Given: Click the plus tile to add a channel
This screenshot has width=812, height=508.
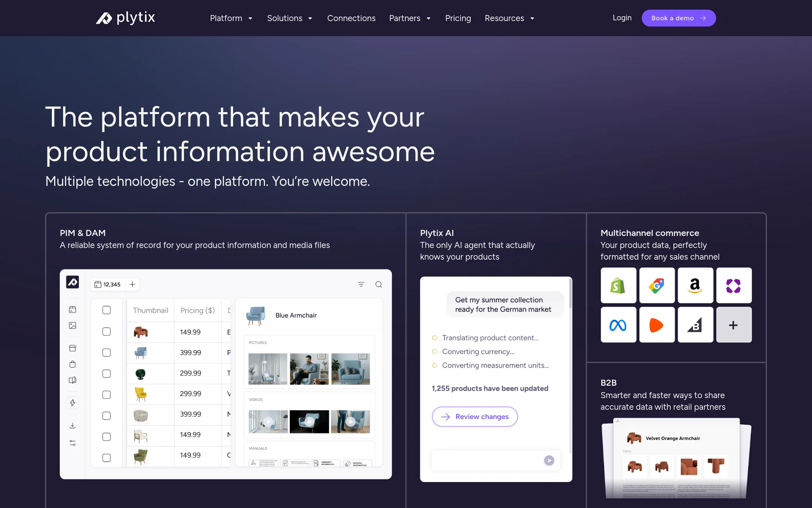Looking at the screenshot, I should click(734, 325).
